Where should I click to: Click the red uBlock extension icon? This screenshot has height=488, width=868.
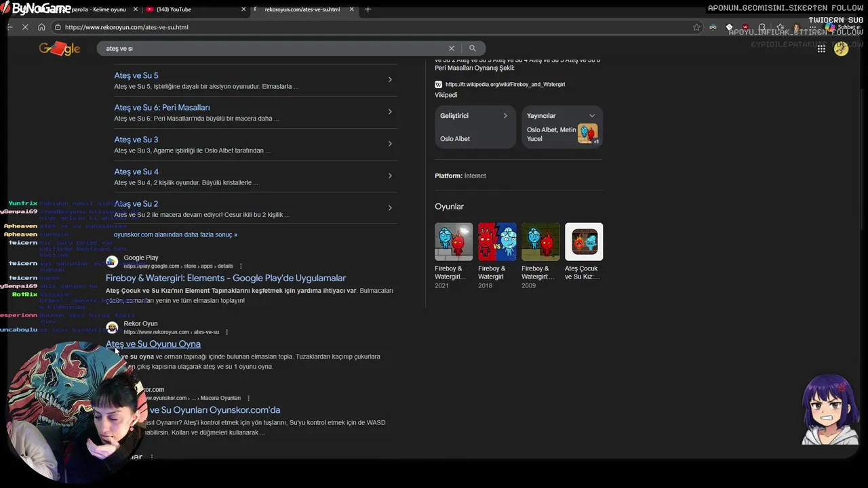coord(746,27)
